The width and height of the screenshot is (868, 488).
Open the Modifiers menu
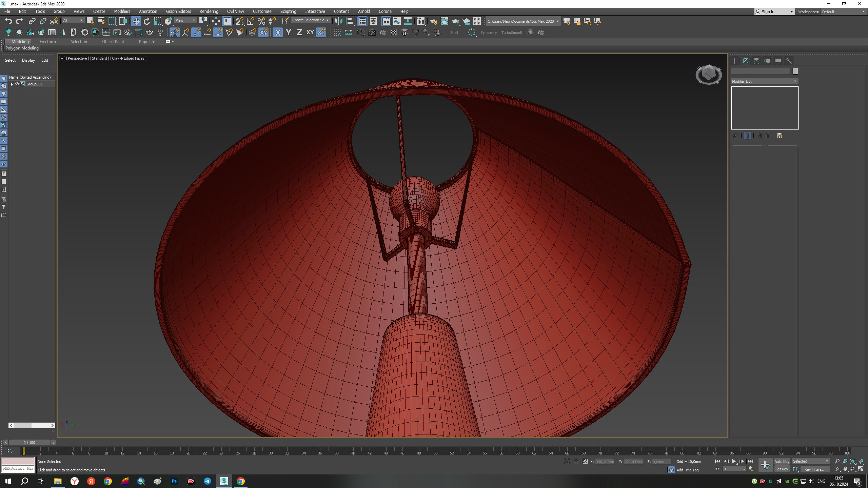coord(122,11)
